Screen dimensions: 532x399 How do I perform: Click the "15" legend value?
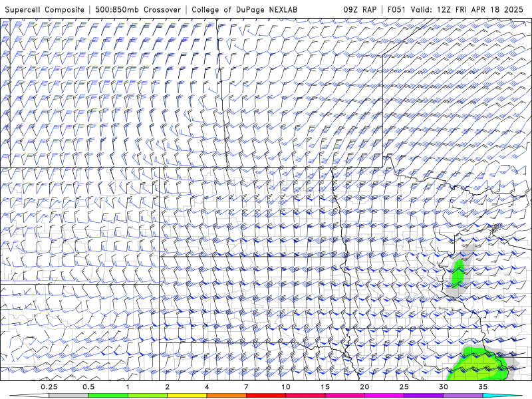click(325, 387)
